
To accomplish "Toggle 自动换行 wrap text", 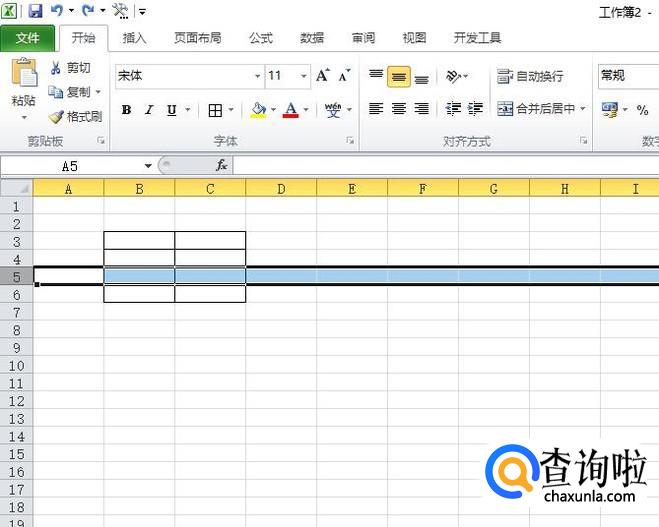I will (530, 76).
